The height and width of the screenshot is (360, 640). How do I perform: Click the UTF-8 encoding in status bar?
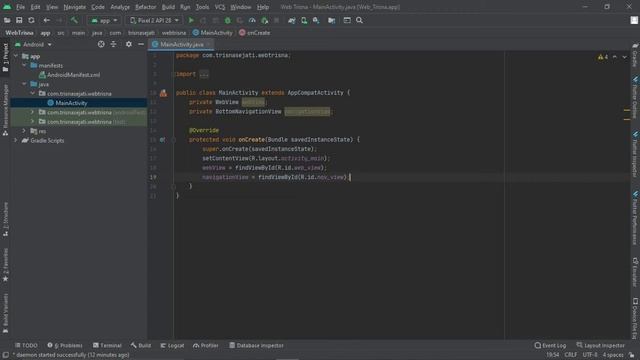pos(590,355)
